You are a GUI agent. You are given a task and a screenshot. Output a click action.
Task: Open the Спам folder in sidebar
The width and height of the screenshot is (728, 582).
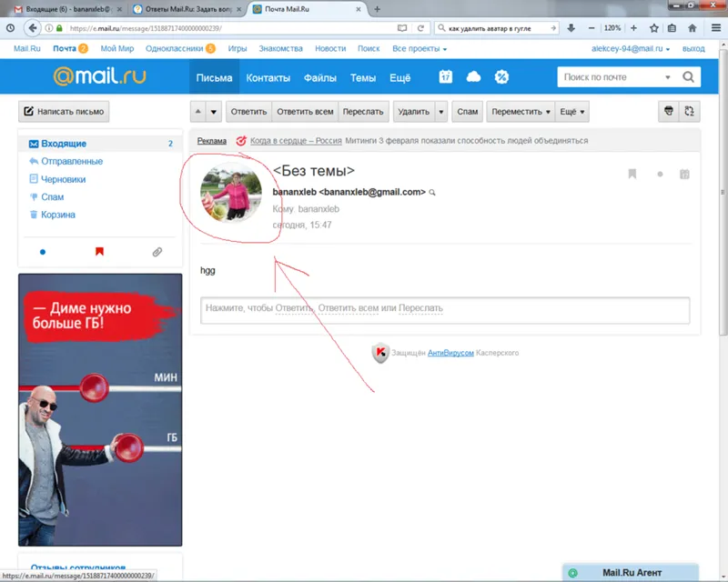[52, 196]
